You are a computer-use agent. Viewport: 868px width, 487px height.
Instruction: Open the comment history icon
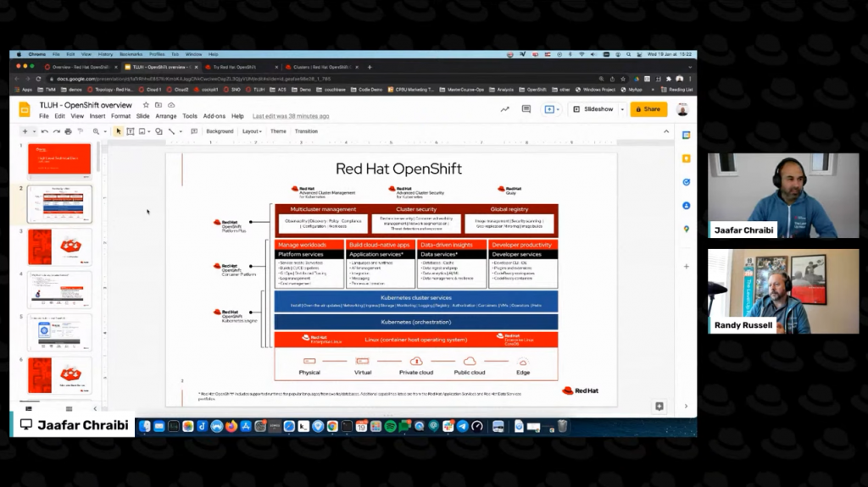[526, 109]
